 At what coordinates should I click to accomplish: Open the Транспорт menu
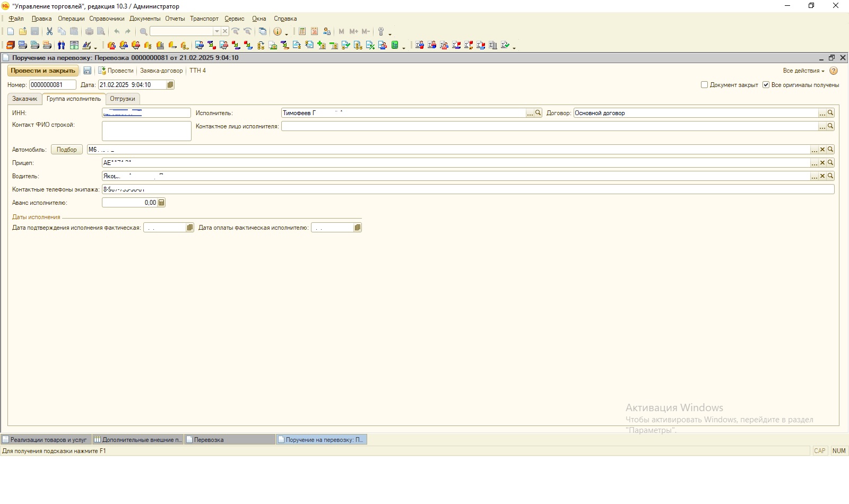coord(204,19)
